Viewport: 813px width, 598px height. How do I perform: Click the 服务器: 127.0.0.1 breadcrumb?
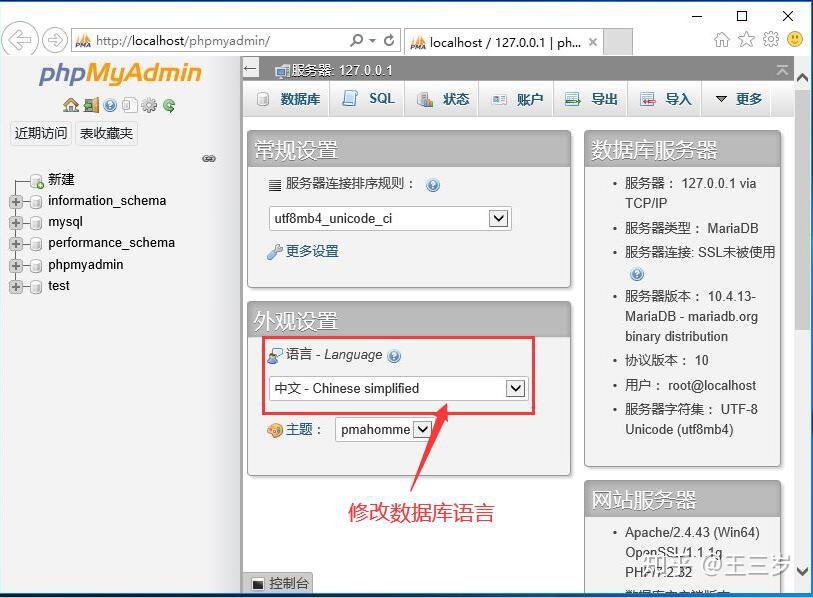pos(341,70)
